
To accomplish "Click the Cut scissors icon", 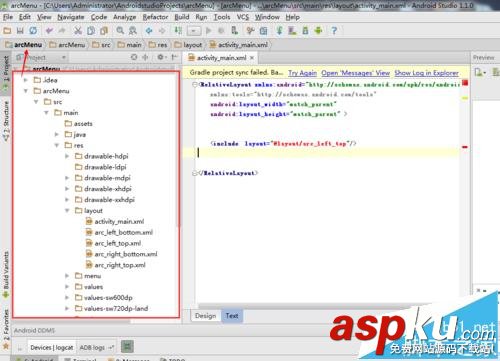I will point(78,31).
